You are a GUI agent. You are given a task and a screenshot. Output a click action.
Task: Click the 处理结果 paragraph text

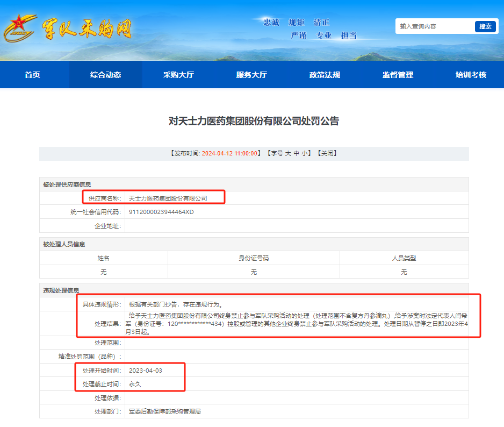pyautogui.click(x=297, y=324)
